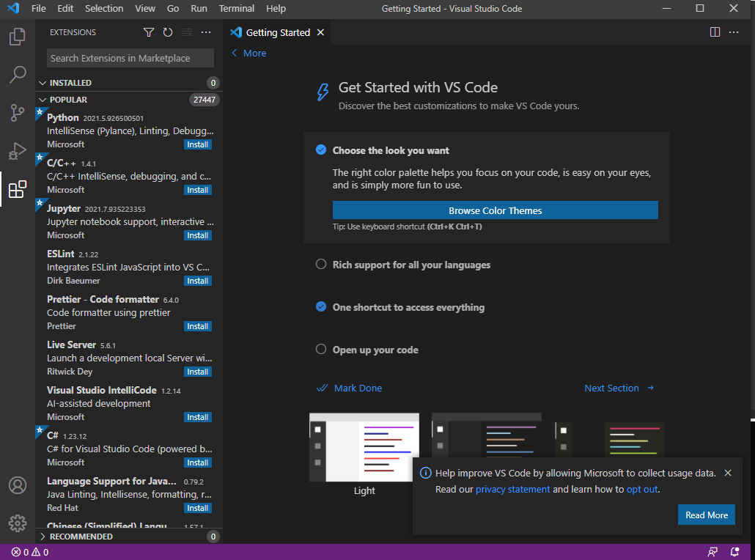Open the Run menu
755x560 pixels.
[199, 8]
